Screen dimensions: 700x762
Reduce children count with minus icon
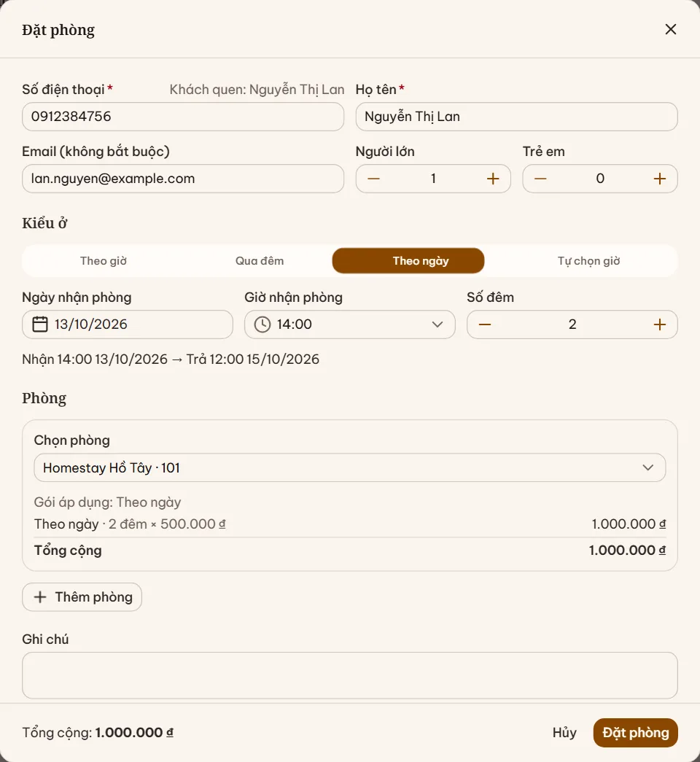click(540, 179)
